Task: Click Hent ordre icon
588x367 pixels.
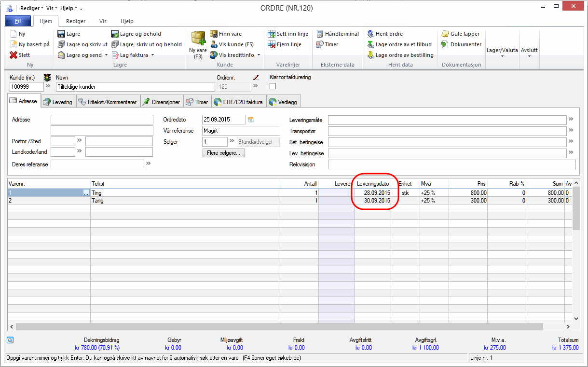Action: [x=370, y=34]
